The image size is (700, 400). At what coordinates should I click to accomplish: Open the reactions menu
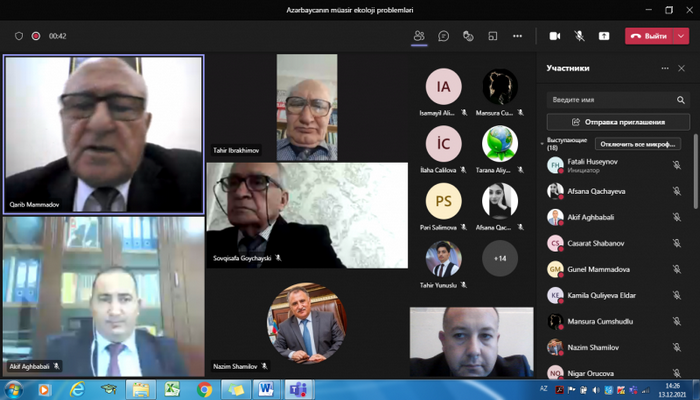click(x=468, y=36)
